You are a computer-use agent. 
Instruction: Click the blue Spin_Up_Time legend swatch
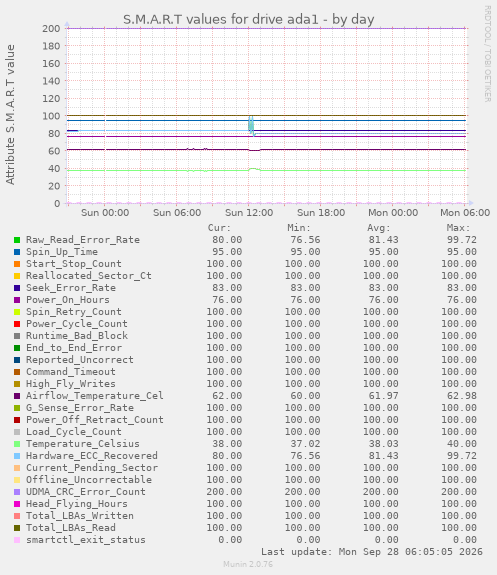17,252
